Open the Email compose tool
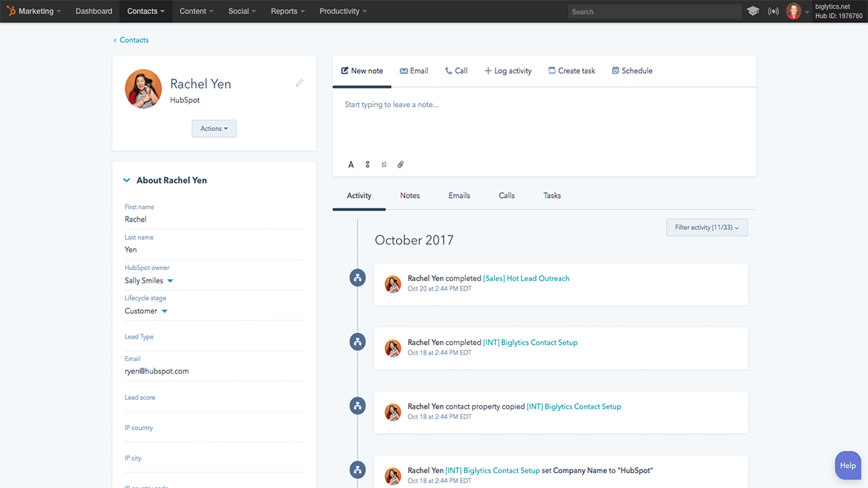The height and width of the screenshot is (488, 868). (413, 70)
